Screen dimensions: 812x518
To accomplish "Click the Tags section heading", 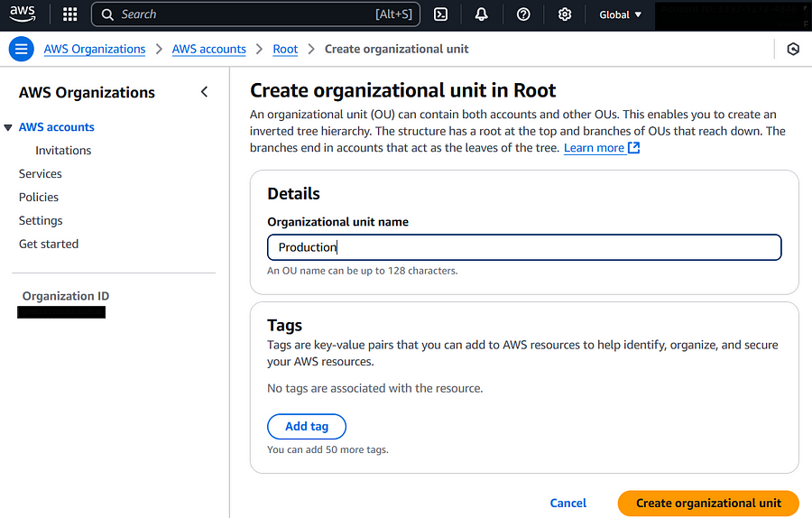I will point(285,325).
